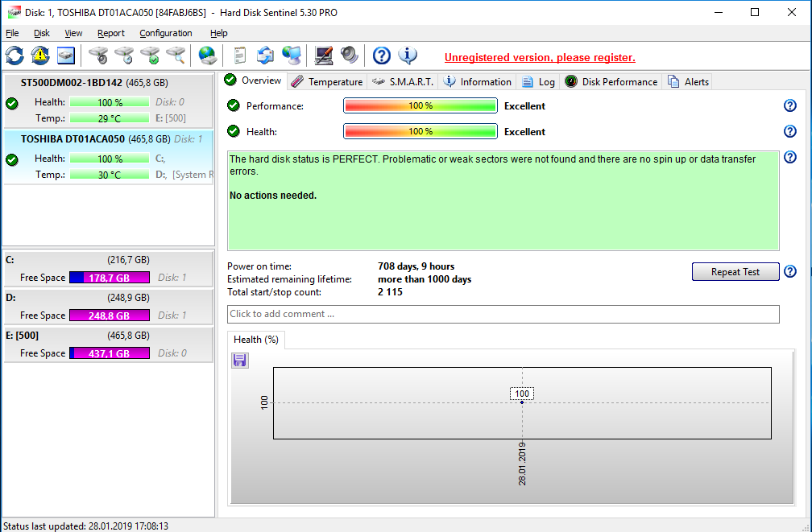Click the help icon beside the Performance bar
The width and height of the screenshot is (812, 532).
pyautogui.click(x=789, y=105)
